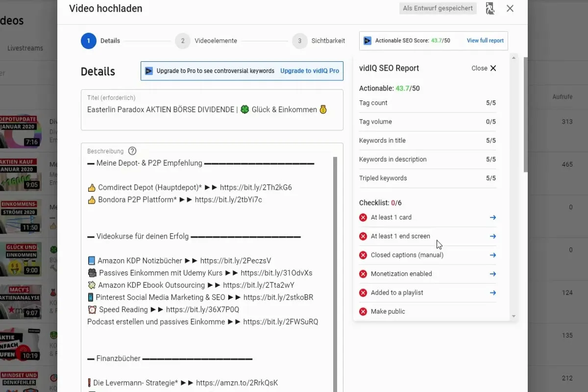Open arrow for At least 1 card
The height and width of the screenshot is (392, 588).
tap(493, 218)
